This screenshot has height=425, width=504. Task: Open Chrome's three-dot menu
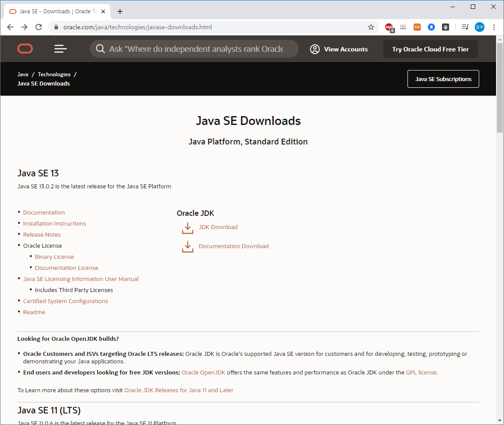pyautogui.click(x=494, y=27)
